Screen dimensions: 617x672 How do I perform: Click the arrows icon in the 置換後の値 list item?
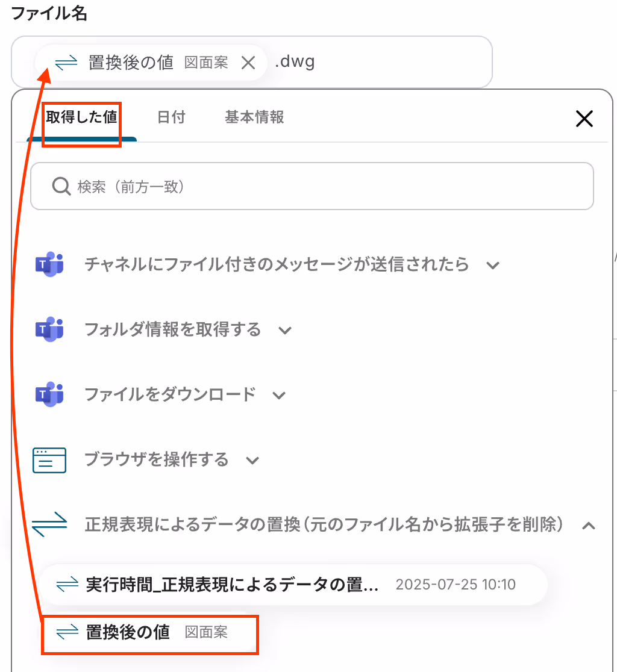[x=67, y=632]
